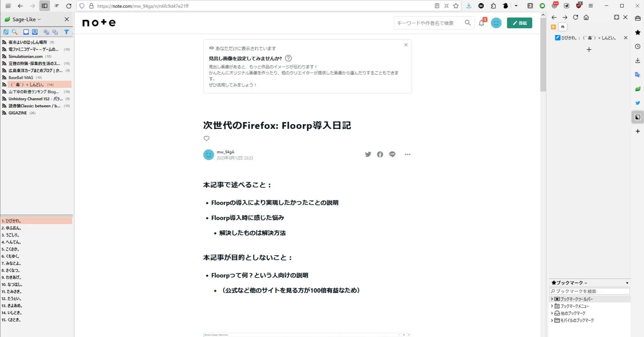Like the article with the heart
The image size is (644, 337).
206,138
